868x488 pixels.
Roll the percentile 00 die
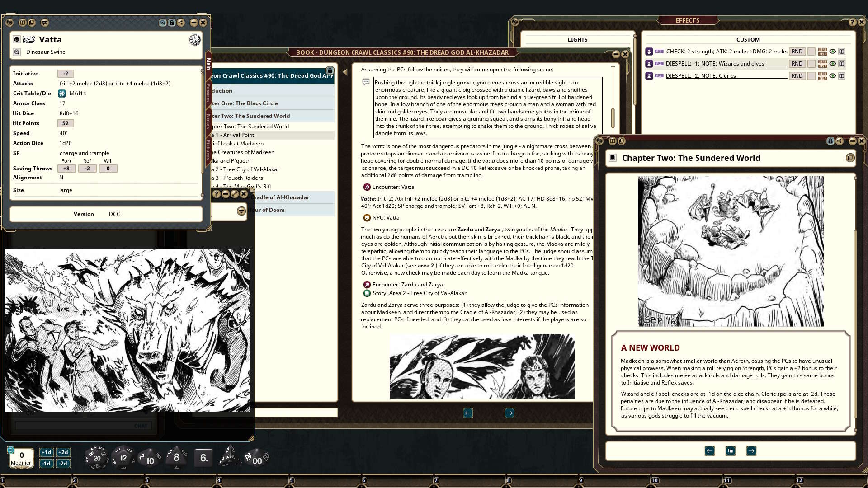(257, 458)
